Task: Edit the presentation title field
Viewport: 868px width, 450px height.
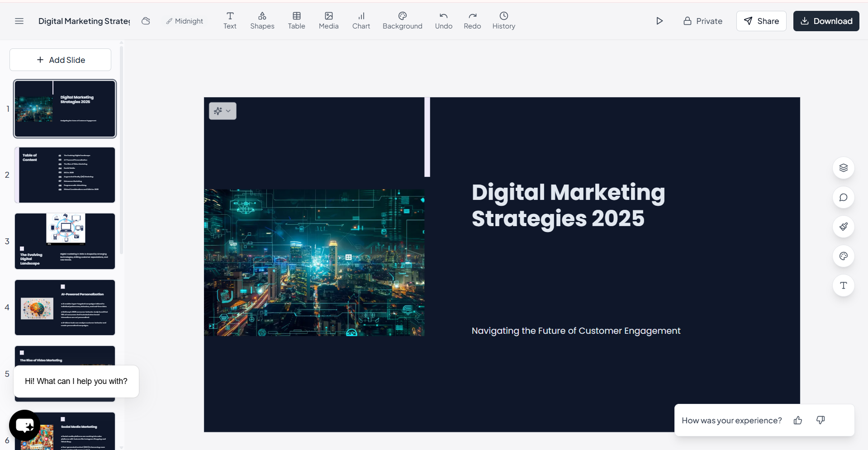Action: pos(84,21)
